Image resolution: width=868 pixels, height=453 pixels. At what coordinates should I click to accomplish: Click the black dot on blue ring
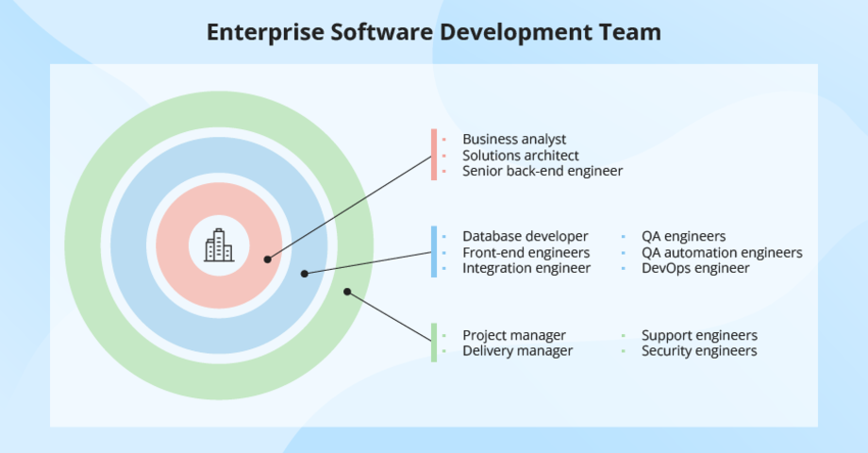click(x=304, y=274)
